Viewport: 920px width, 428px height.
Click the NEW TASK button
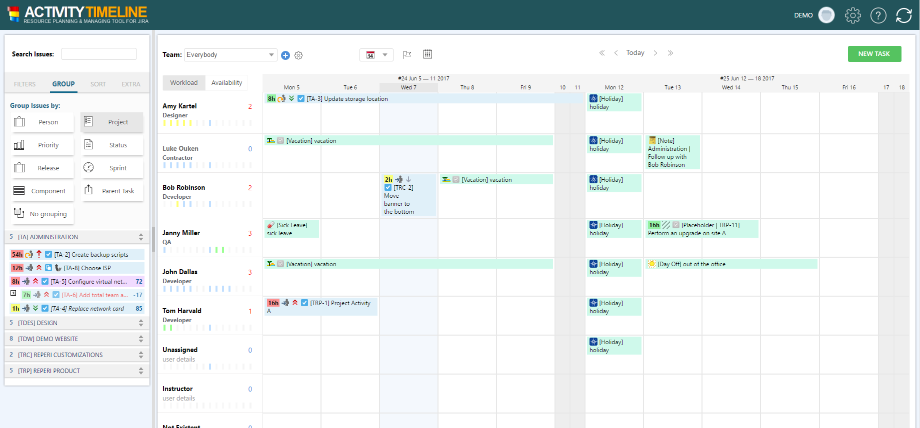pyautogui.click(x=873, y=54)
